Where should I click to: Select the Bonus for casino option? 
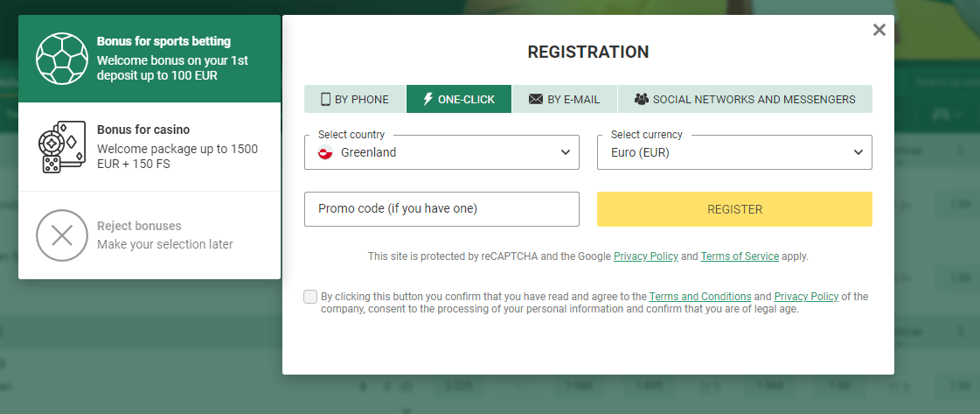(x=149, y=147)
